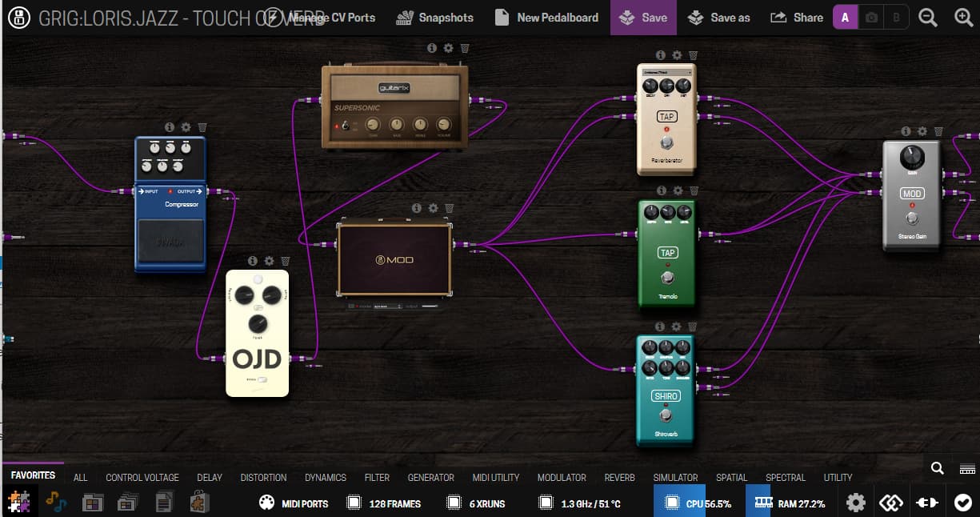
Task: Search plugins with the magnifier icon
Action: [937, 469]
